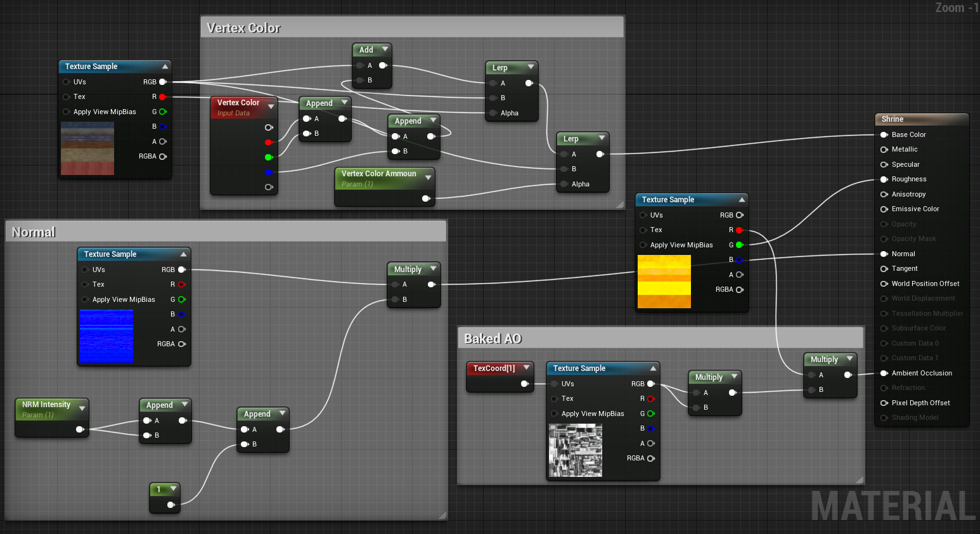Click the grayscale baked AO texture thumbnail
Viewport: 980px width, 534px height.
[x=576, y=450]
